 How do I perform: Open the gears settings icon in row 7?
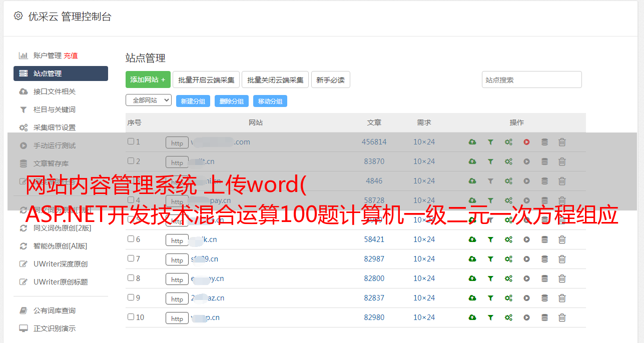tap(508, 259)
